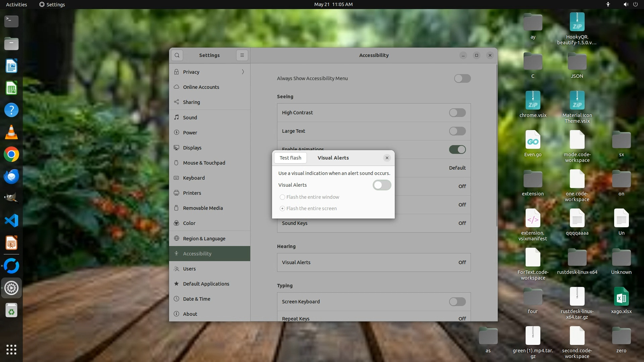Open the Settings hamburger menu
Viewport: 644px width, 362px height.
pyautogui.click(x=242, y=55)
